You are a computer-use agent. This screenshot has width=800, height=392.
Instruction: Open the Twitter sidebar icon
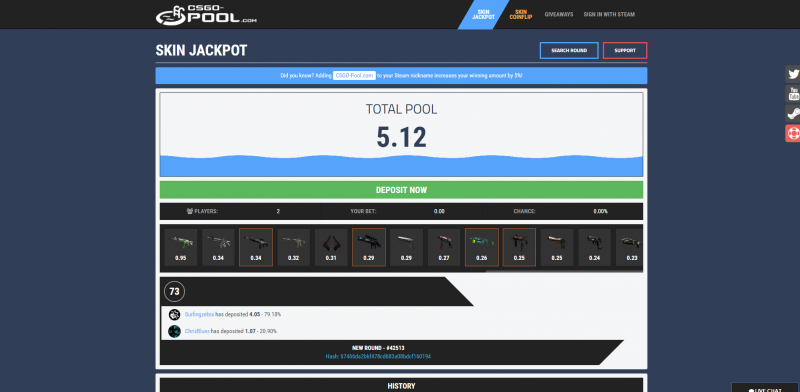tap(792, 74)
